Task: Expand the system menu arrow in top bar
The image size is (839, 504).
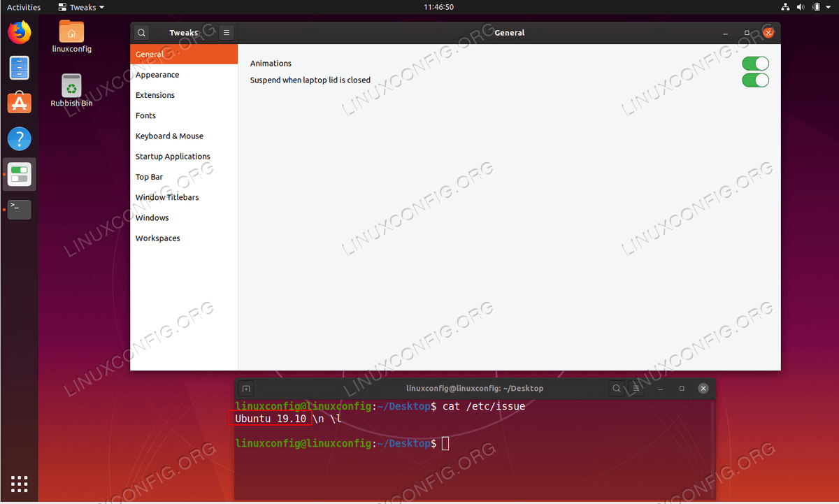Action: (828, 7)
